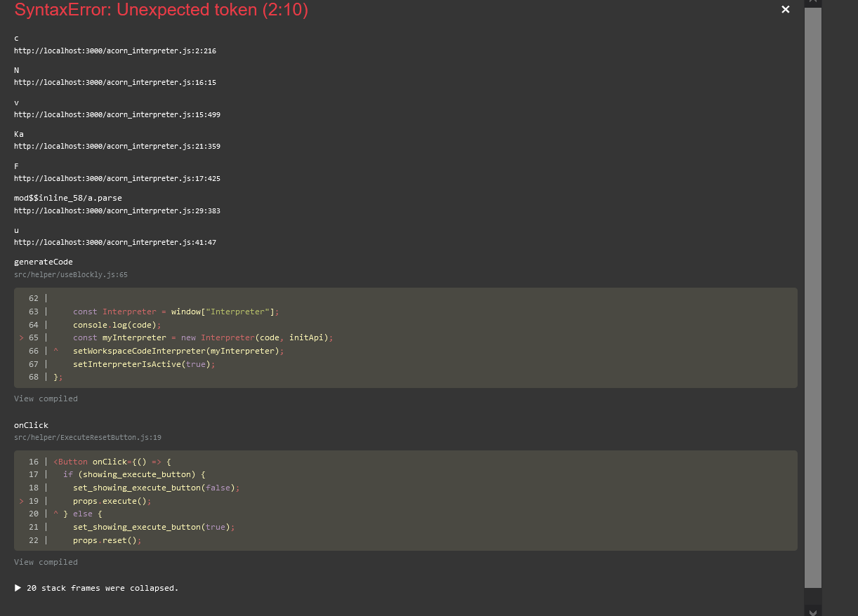Click code line set_showing_execute_button(true)
Image resolution: width=858 pixels, height=616 pixels.
click(154, 527)
